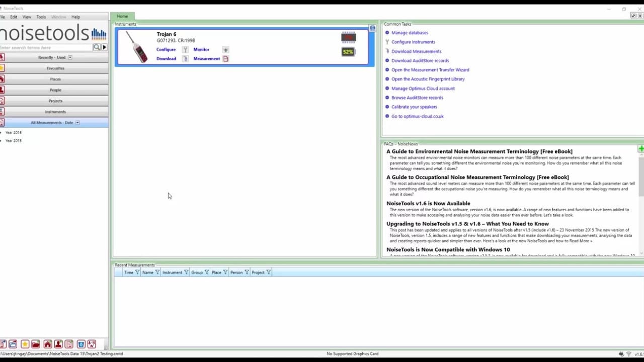Open the Place column filter

225,273
